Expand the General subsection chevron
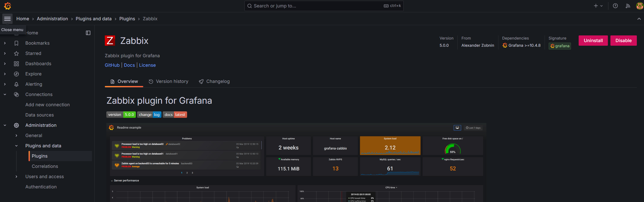 tap(16, 136)
